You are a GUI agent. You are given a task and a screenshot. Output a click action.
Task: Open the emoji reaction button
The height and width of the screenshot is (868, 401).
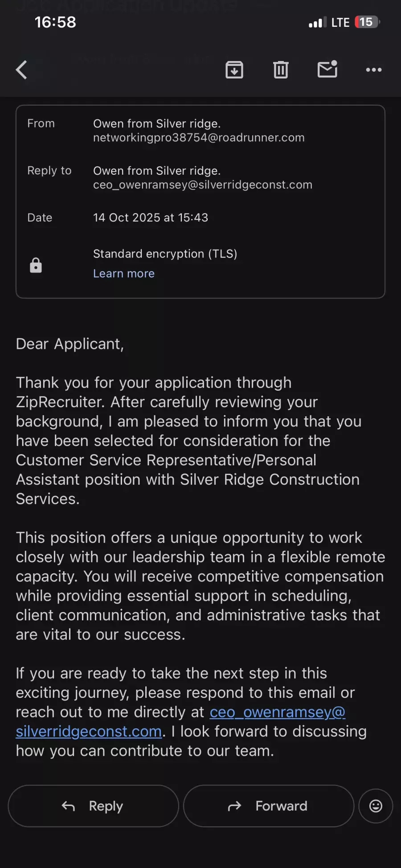(376, 806)
